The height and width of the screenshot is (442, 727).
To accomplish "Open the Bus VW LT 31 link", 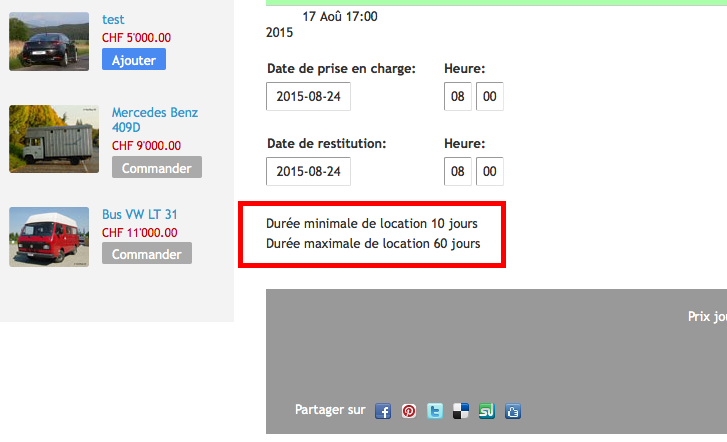I will pyautogui.click(x=140, y=214).
